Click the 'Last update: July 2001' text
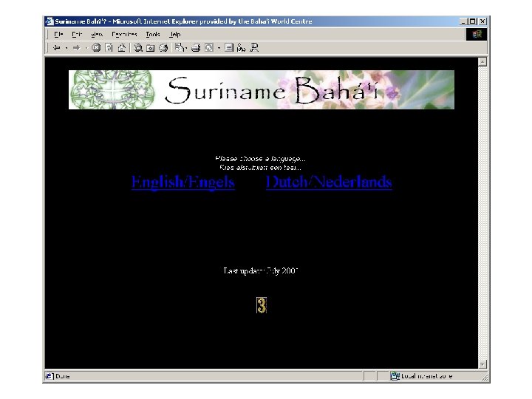 (x=261, y=270)
